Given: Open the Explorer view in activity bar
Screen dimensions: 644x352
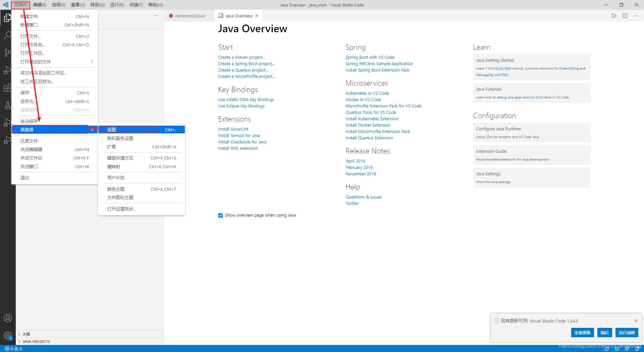Looking at the screenshot, I should [x=7, y=18].
